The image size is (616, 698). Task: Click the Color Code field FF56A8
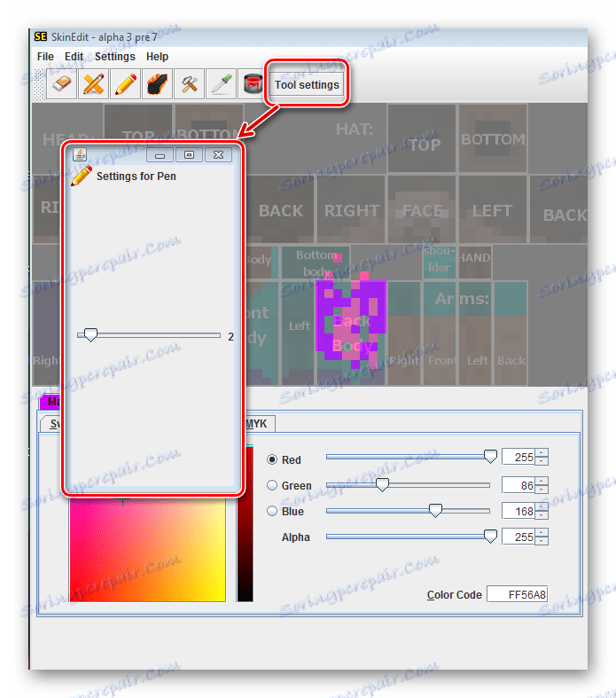pyautogui.click(x=518, y=594)
